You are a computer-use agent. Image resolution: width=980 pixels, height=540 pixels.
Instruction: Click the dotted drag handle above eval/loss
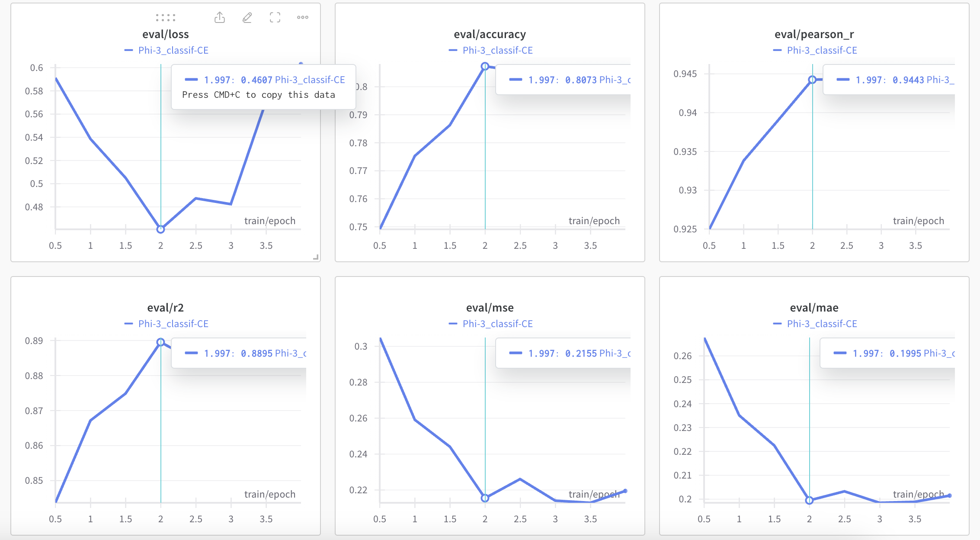click(x=166, y=18)
